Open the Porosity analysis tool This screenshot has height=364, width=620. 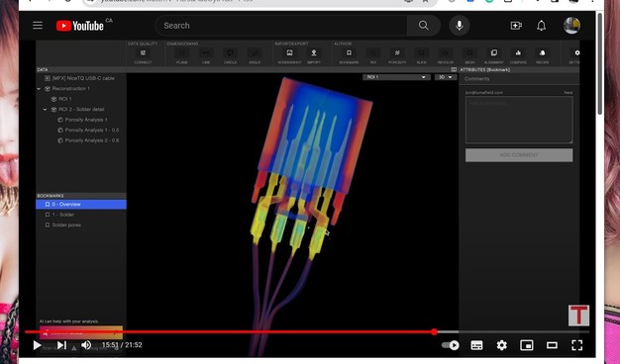397,53
